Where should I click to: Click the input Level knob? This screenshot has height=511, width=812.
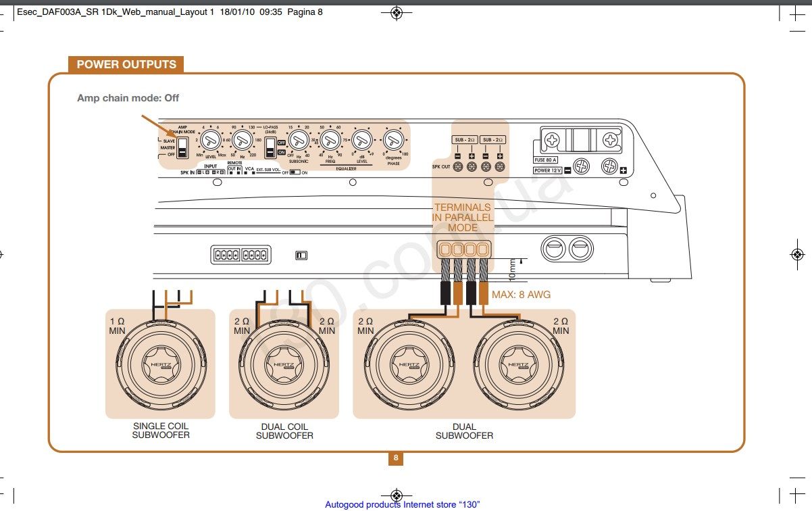tap(211, 141)
